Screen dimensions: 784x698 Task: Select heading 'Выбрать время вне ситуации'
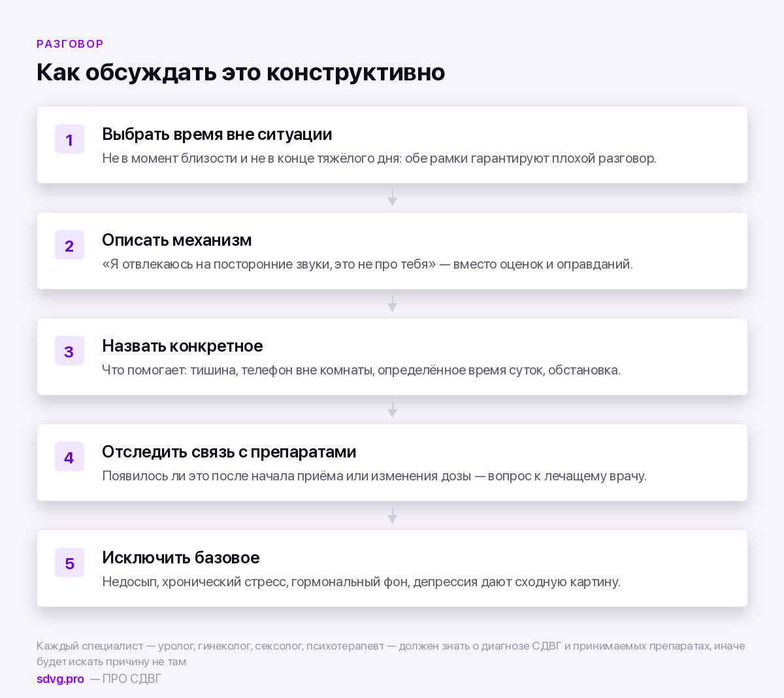(217, 134)
